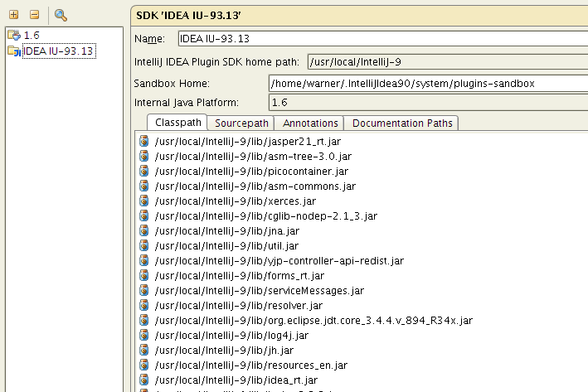Screen dimensions: 588x392
Task: Click the jar icon beside asm-tree-3.0.jar
Action: (x=144, y=156)
